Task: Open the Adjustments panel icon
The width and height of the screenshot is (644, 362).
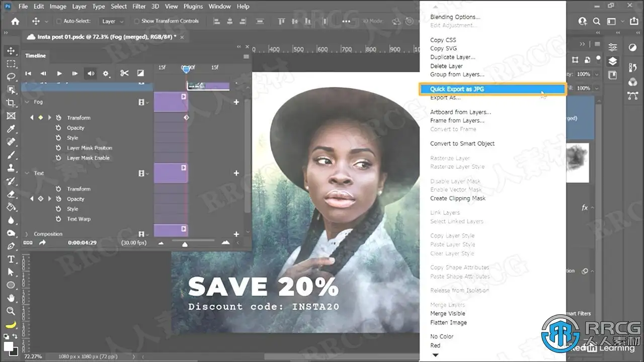Action: tap(632, 47)
